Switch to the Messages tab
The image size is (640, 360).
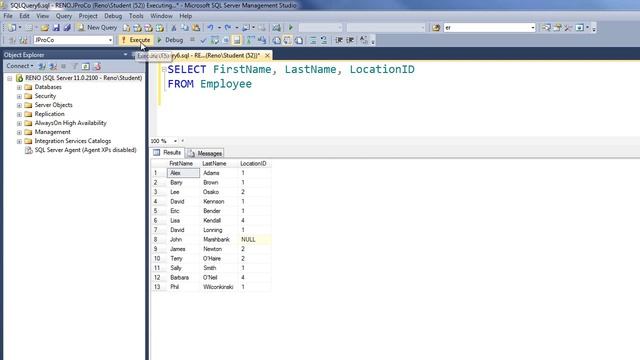(x=205, y=153)
